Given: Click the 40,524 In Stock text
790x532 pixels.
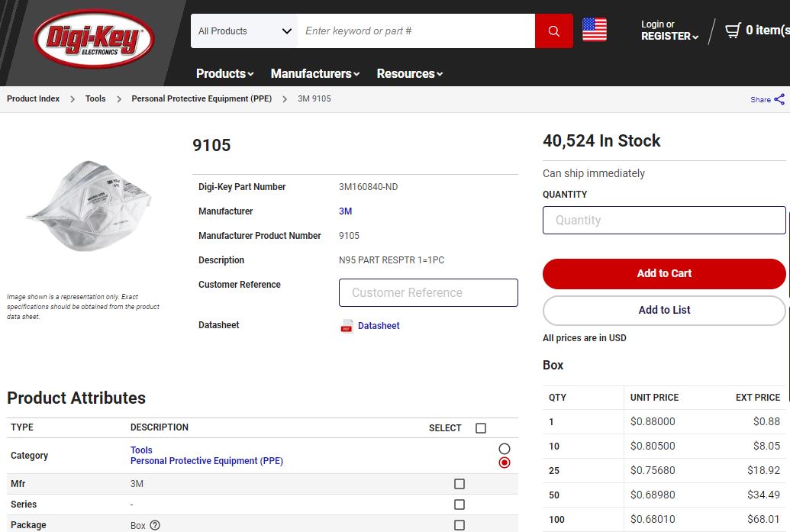Looking at the screenshot, I should tap(601, 140).
